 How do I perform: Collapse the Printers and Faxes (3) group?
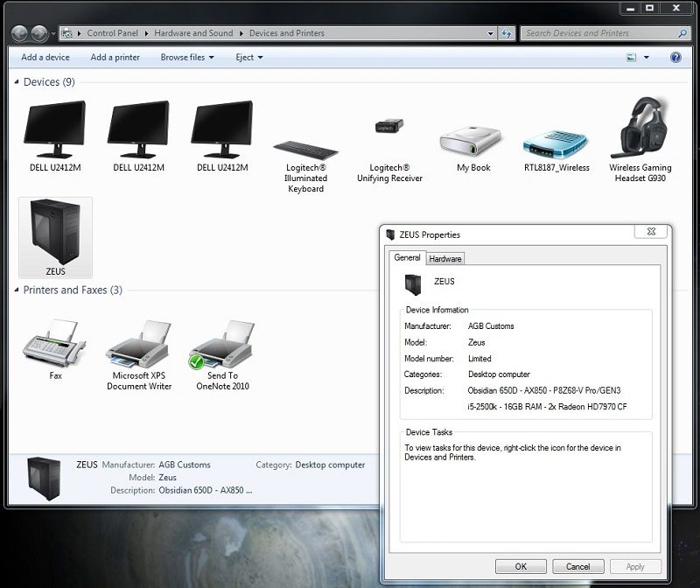click(17, 290)
